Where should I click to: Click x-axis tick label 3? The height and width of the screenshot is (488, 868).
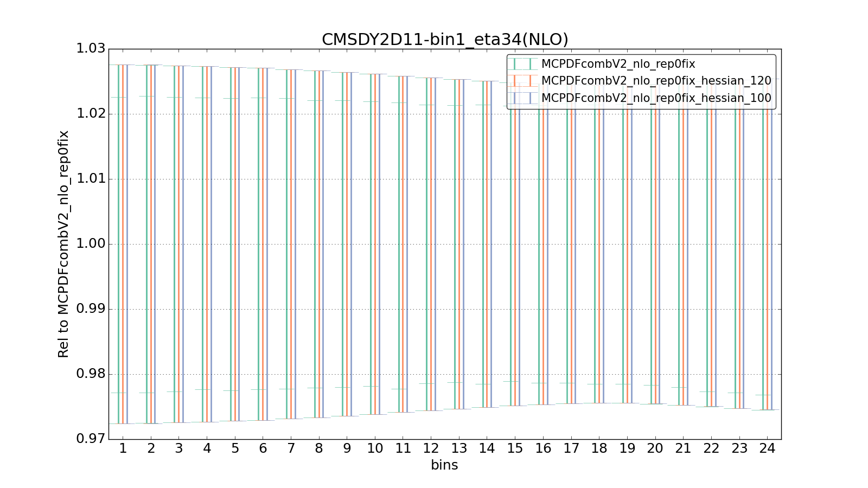pyautogui.click(x=179, y=448)
